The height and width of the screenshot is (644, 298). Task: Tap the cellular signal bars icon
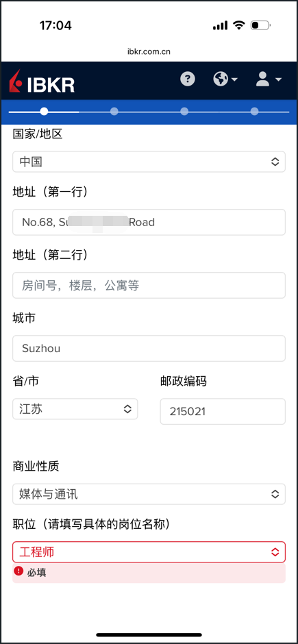tap(220, 26)
